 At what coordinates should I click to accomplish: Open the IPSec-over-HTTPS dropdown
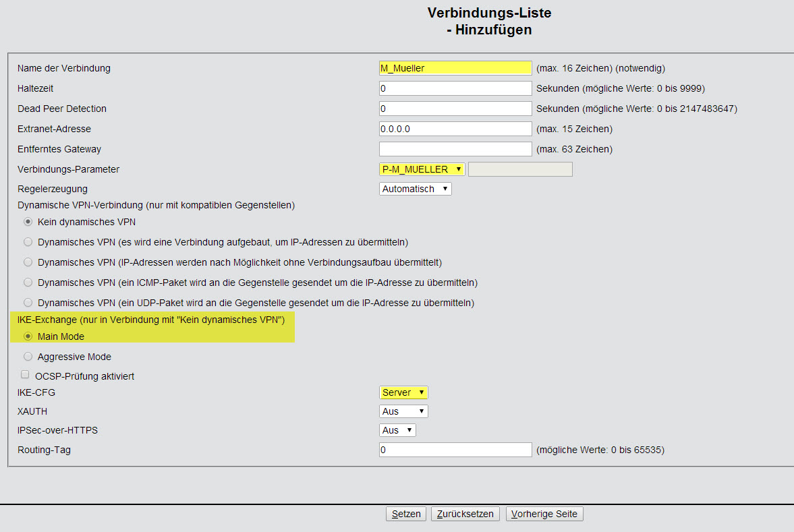click(x=397, y=430)
